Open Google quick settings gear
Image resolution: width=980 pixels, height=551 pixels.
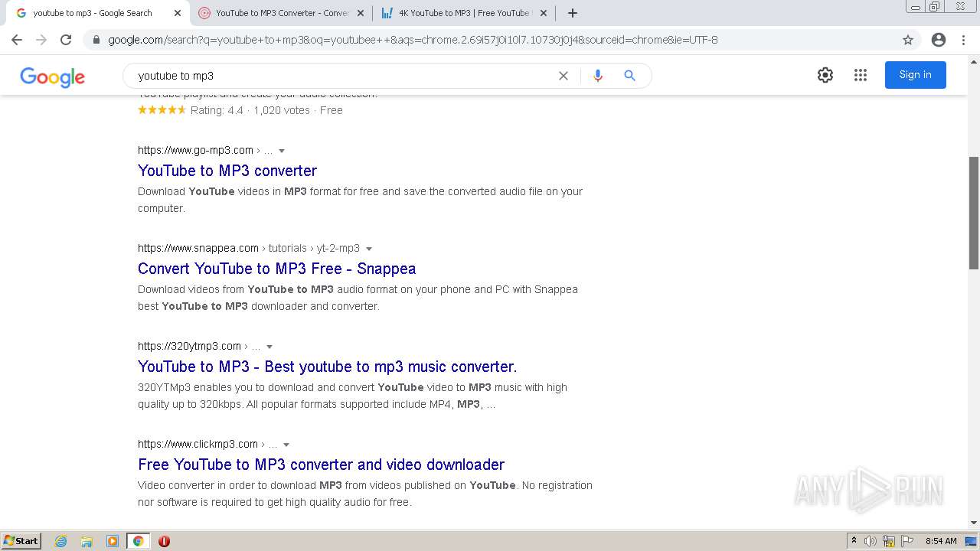[x=825, y=75]
